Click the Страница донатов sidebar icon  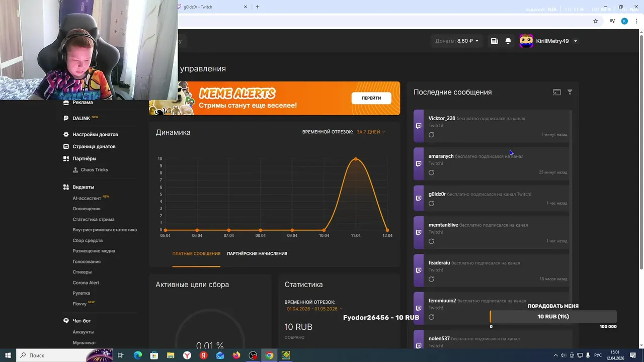[x=66, y=146]
